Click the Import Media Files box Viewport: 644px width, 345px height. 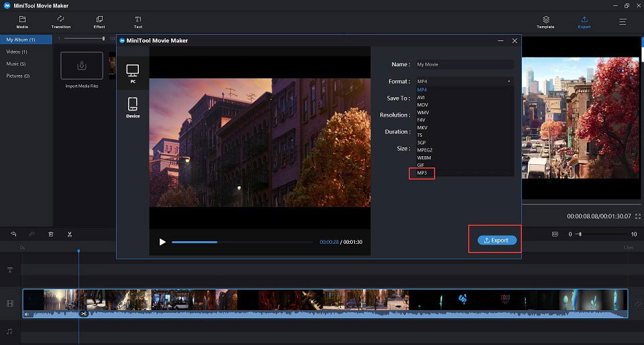(x=82, y=66)
